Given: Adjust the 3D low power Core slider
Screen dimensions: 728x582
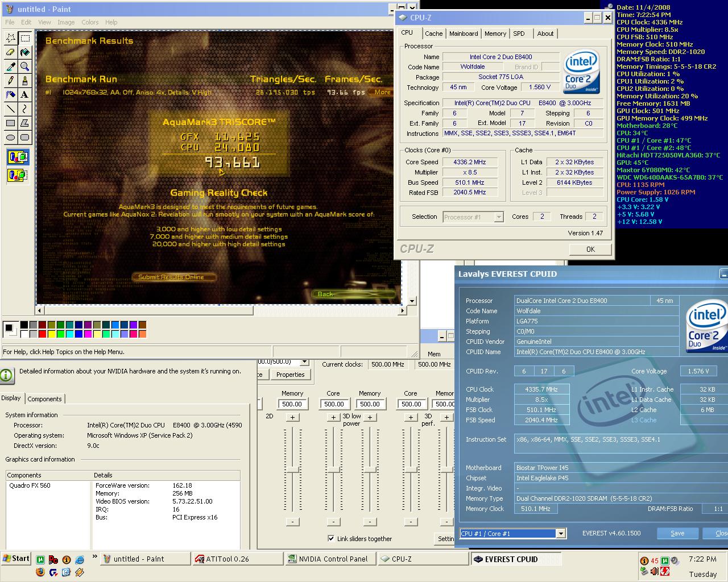Looking at the screenshot, I should pyautogui.click(x=334, y=469).
